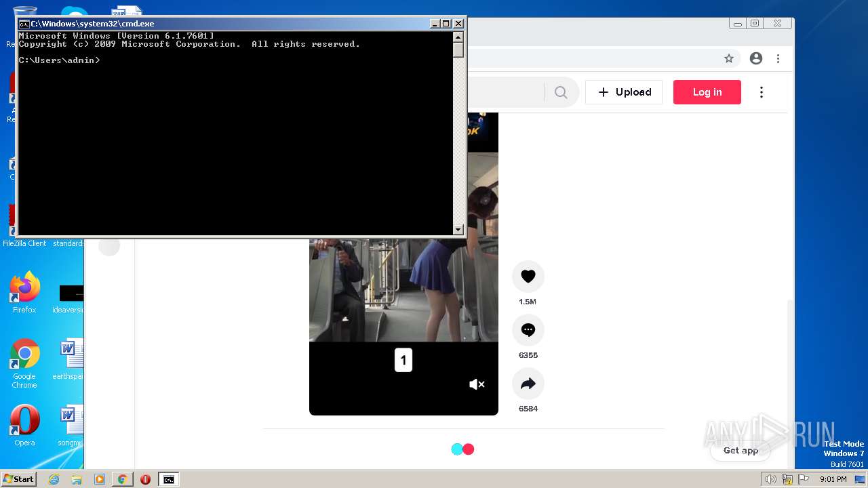
Task: Open the Chrome three-dot menu
Action: (x=778, y=58)
